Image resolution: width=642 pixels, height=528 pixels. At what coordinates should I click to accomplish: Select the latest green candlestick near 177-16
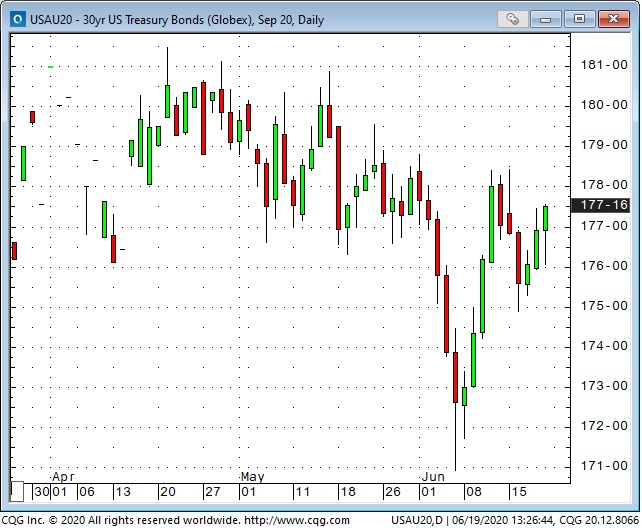545,218
